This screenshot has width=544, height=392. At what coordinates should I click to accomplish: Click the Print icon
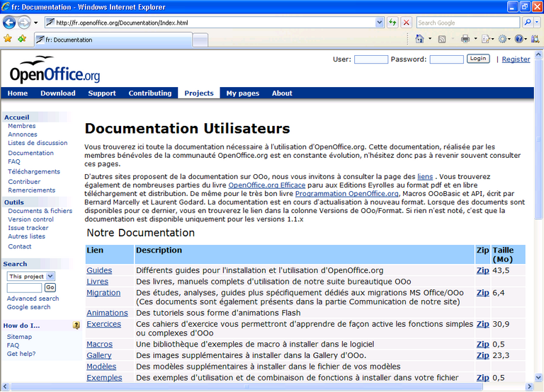point(465,39)
